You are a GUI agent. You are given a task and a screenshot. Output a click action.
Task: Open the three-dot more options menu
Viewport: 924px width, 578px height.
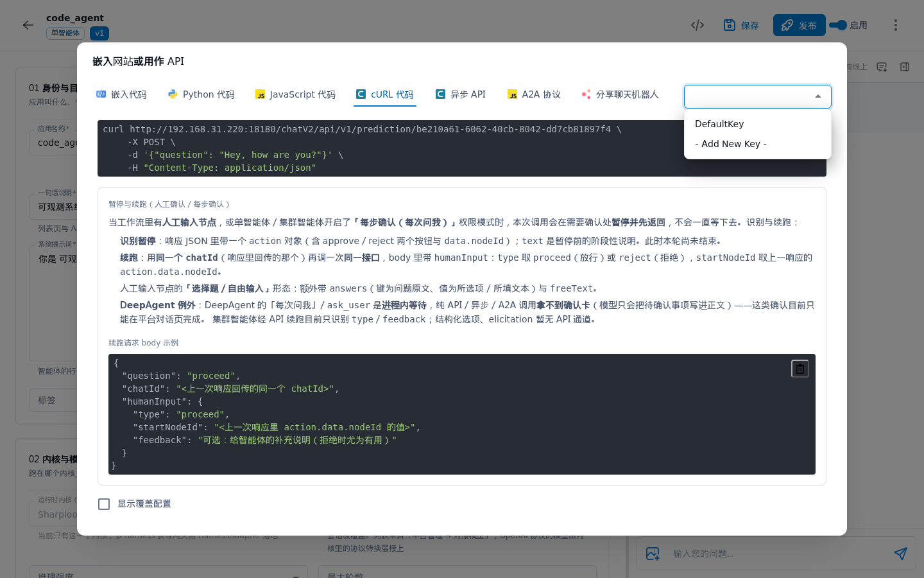coord(896,25)
